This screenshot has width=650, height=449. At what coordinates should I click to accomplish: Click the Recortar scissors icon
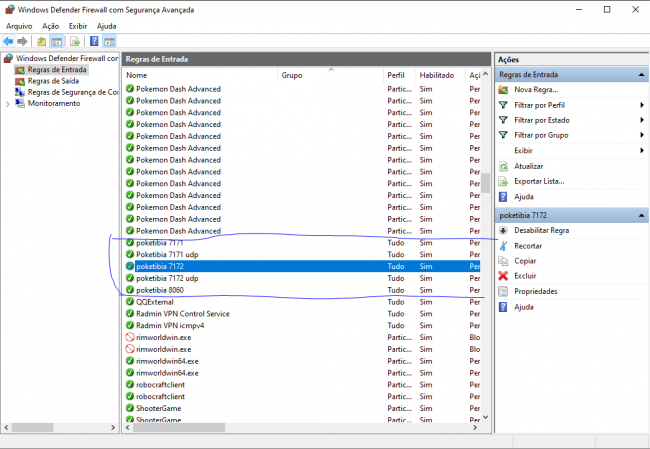[503, 246]
